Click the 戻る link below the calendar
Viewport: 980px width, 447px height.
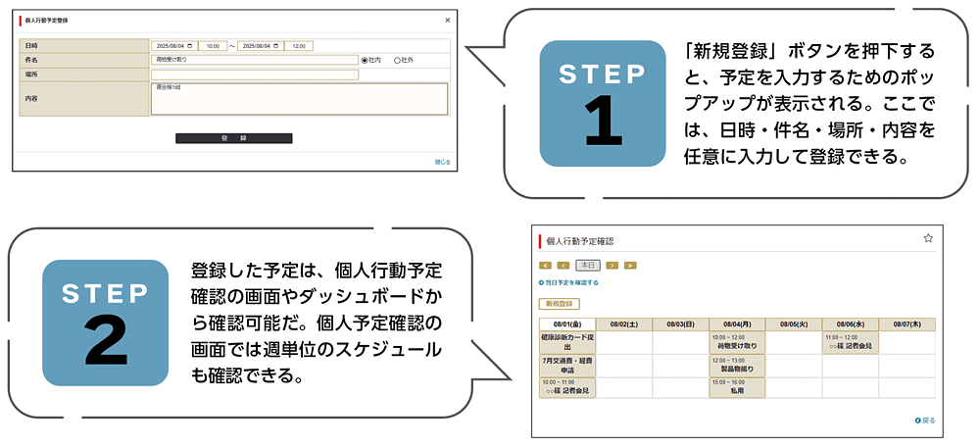click(924, 420)
